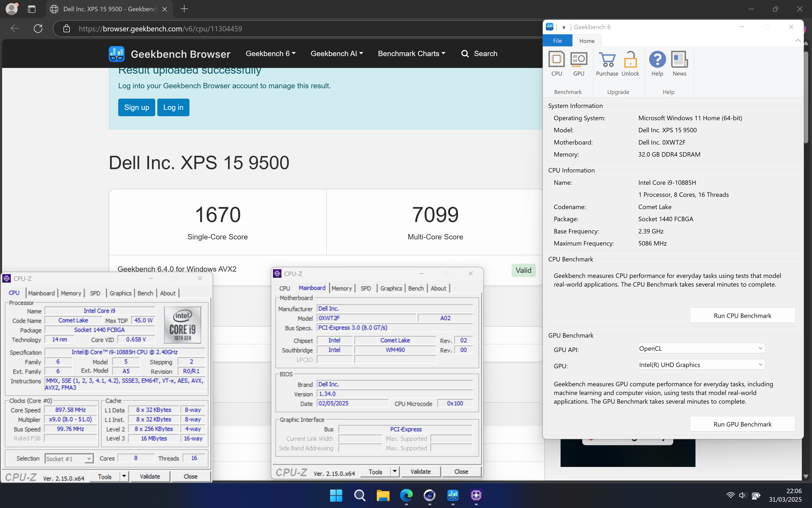Click the Geekbench icon on the taskbar
Viewport: 812px width, 508px height.
tap(453, 495)
